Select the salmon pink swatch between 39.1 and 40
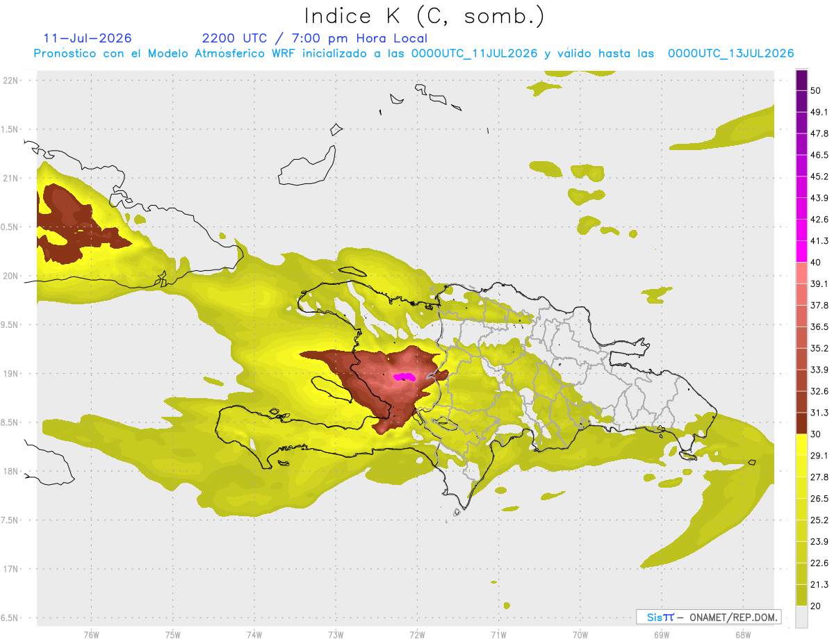This screenshot has height=644, width=834. tap(801, 273)
